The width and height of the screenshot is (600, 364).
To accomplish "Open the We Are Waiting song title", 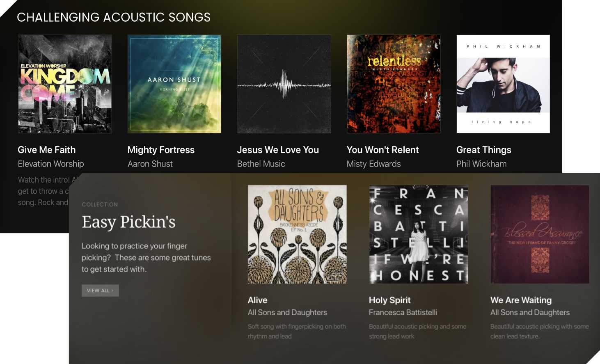I will click(x=521, y=300).
